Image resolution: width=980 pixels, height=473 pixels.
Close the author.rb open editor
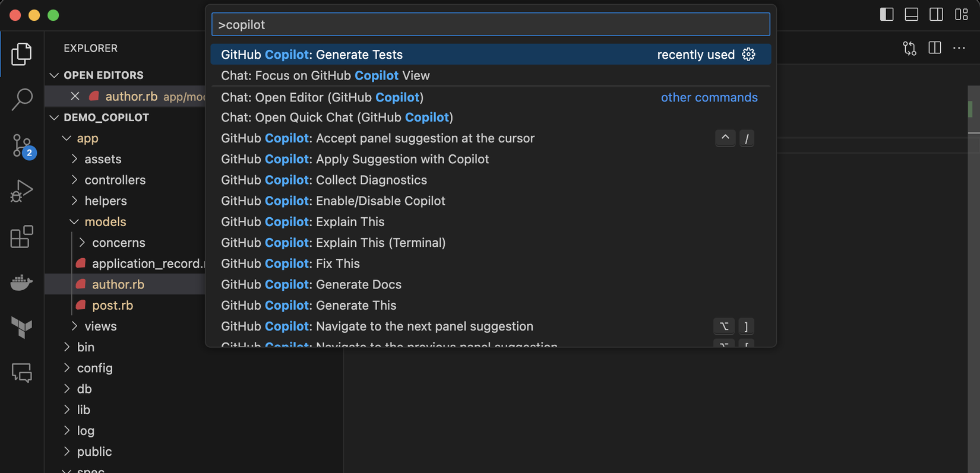pyautogui.click(x=75, y=96)
